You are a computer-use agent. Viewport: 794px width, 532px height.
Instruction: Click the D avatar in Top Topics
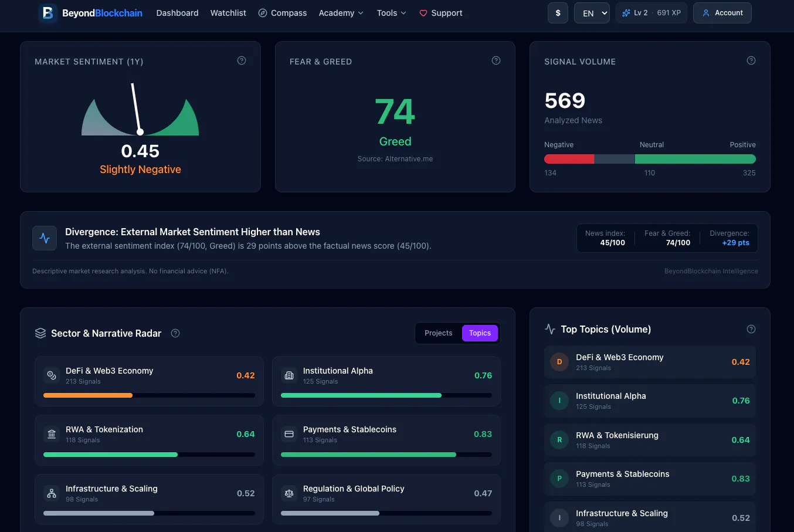(x=559, y=362)
